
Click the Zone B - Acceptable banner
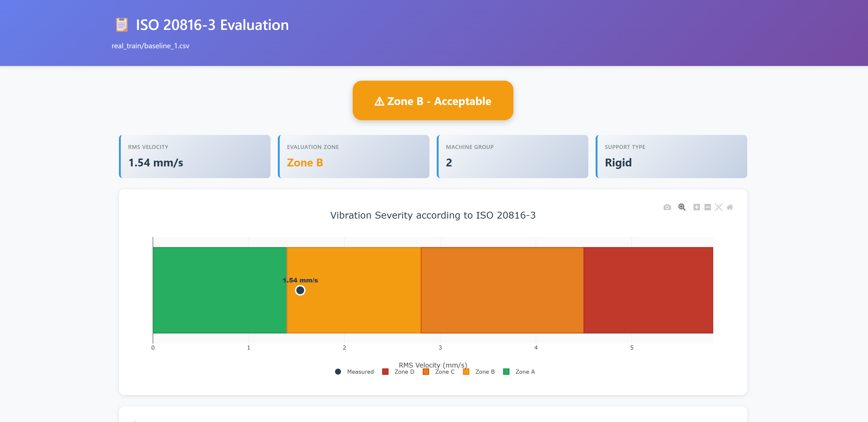[433, 100]
